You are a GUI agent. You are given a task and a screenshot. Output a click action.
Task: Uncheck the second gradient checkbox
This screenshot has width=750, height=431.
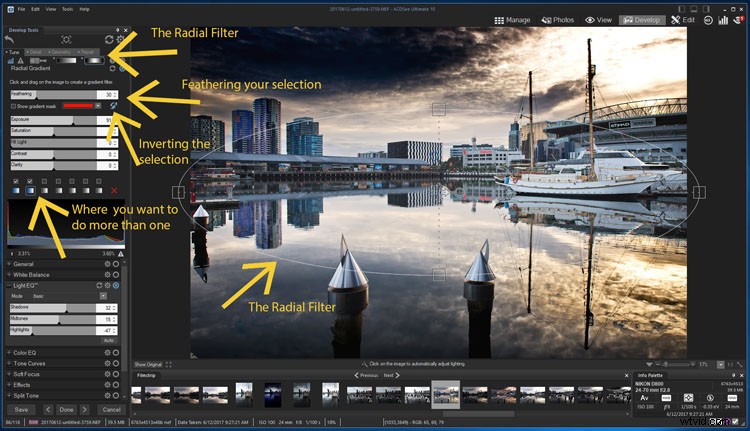point(30,181)
